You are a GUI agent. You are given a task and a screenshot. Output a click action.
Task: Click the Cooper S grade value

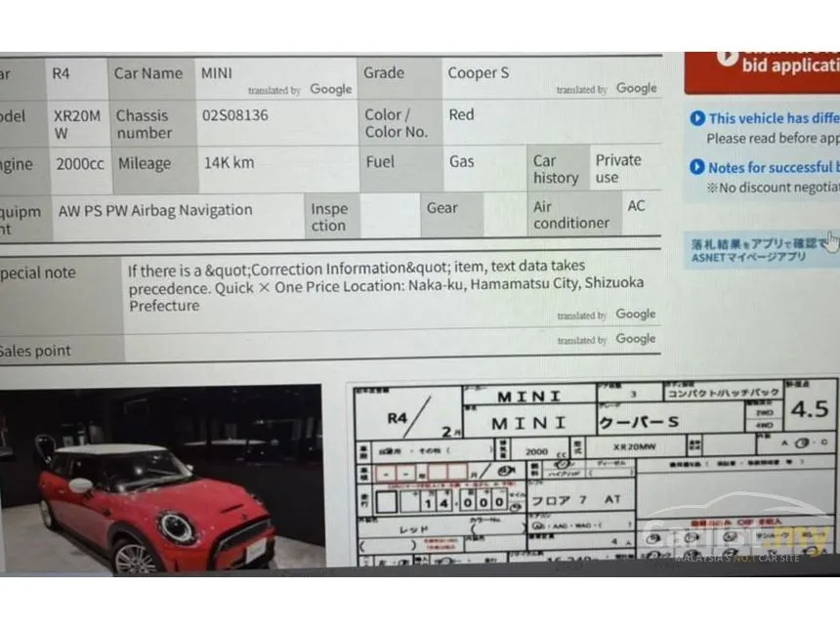point(478,73)
